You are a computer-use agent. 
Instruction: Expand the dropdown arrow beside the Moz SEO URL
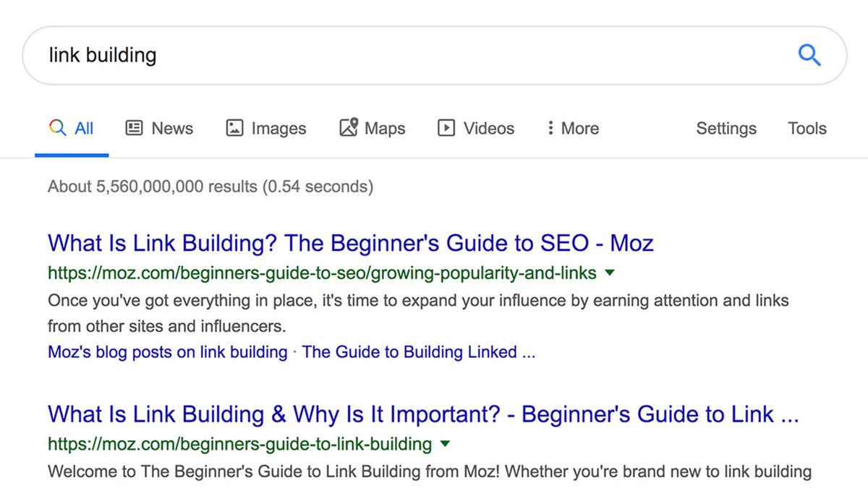[610, 273]
